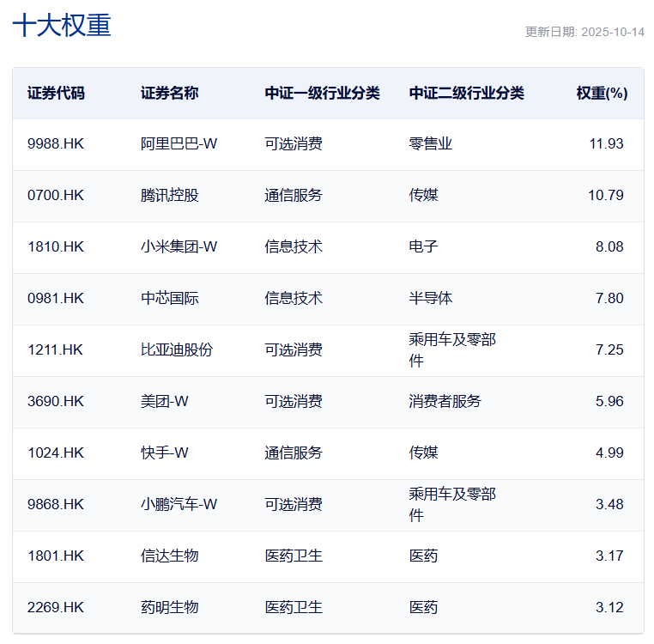Click 信息技术 in the 中芯国际 row
654x644 pixels.
pyautogui.click(x=294, y=299)
